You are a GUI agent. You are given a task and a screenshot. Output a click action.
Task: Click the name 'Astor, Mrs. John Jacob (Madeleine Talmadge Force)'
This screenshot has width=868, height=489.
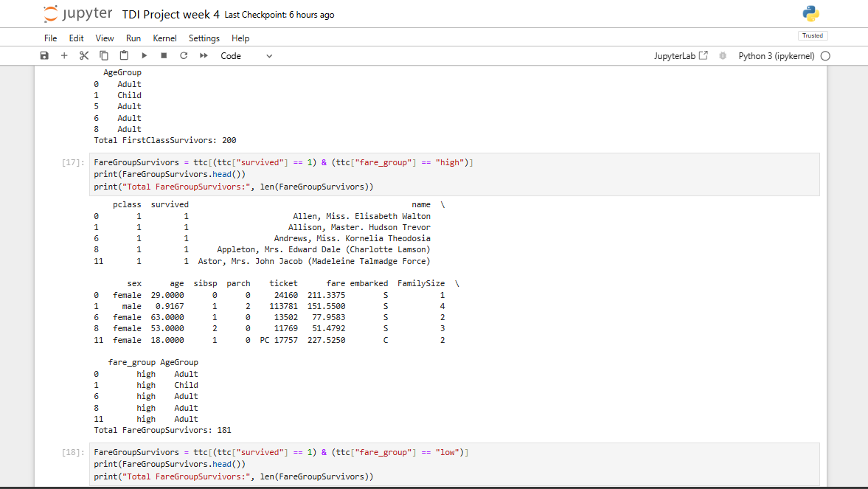[x=314, y=261]
